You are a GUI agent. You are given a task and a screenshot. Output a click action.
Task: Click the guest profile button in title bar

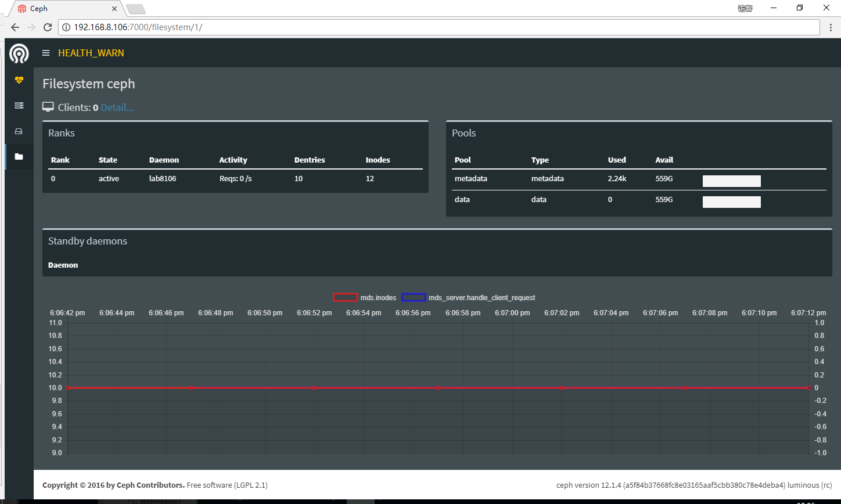point(745,8)
